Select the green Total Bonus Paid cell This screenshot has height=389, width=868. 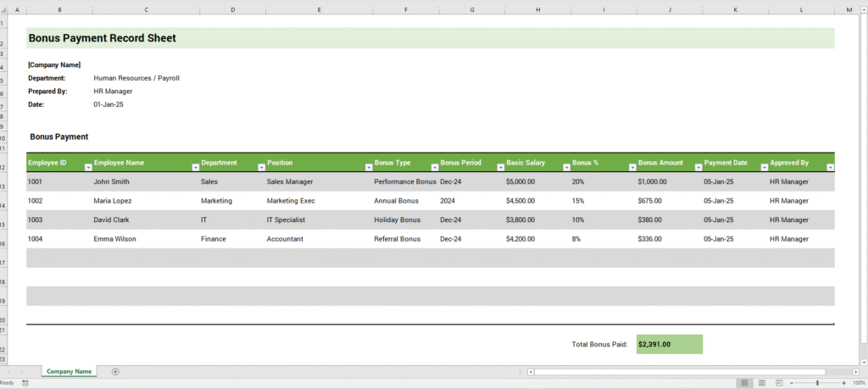pyautogui.click(x=669, y=344)
